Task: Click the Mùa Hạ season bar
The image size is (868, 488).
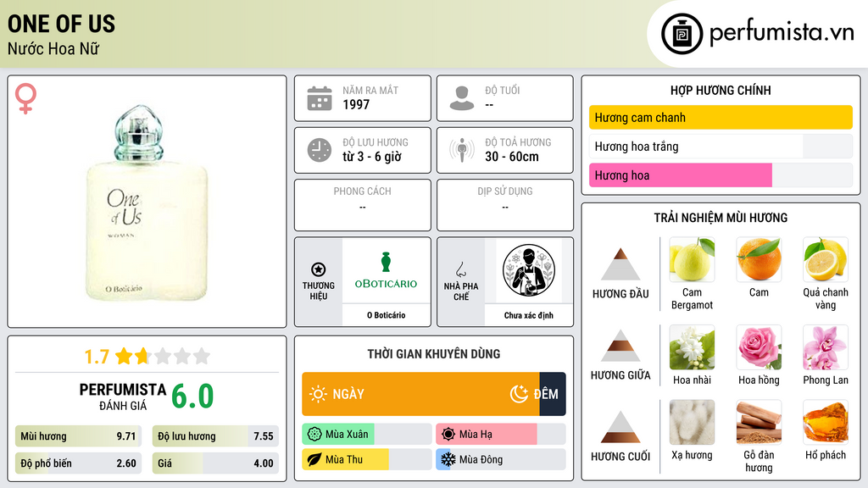Action: [x=501, y=434]
